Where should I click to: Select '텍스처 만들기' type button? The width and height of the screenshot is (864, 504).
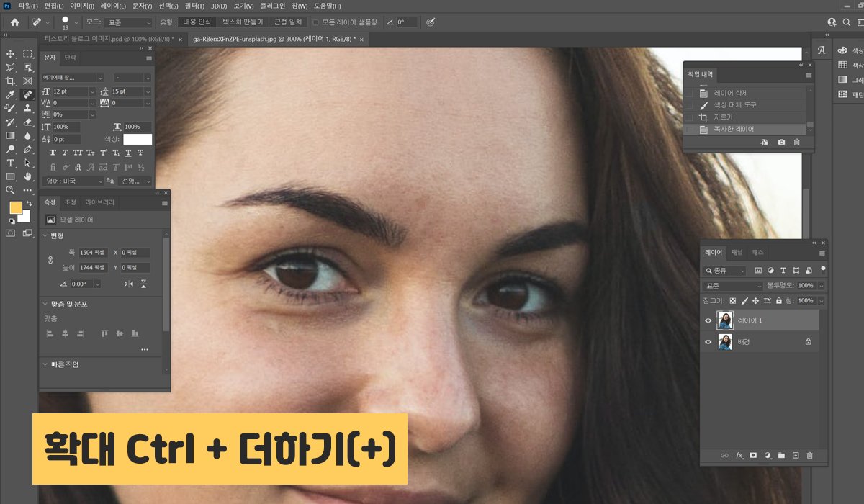coord(243,22)
